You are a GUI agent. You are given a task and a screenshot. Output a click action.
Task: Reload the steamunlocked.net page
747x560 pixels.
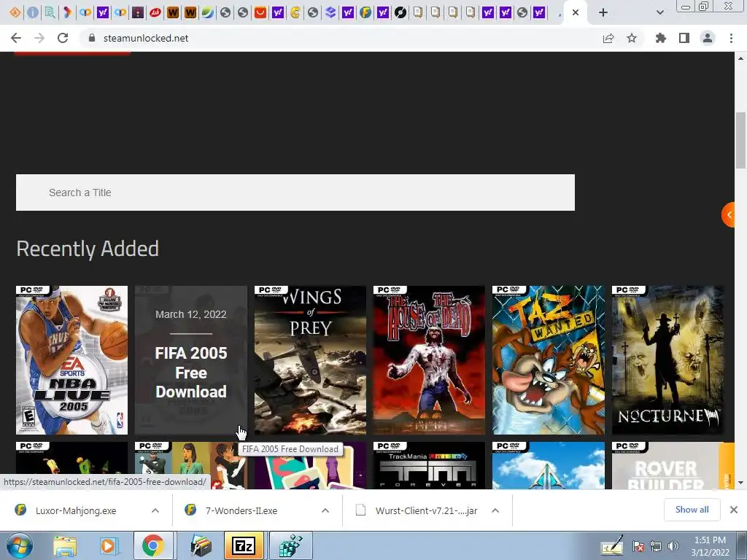coord(63,38)
